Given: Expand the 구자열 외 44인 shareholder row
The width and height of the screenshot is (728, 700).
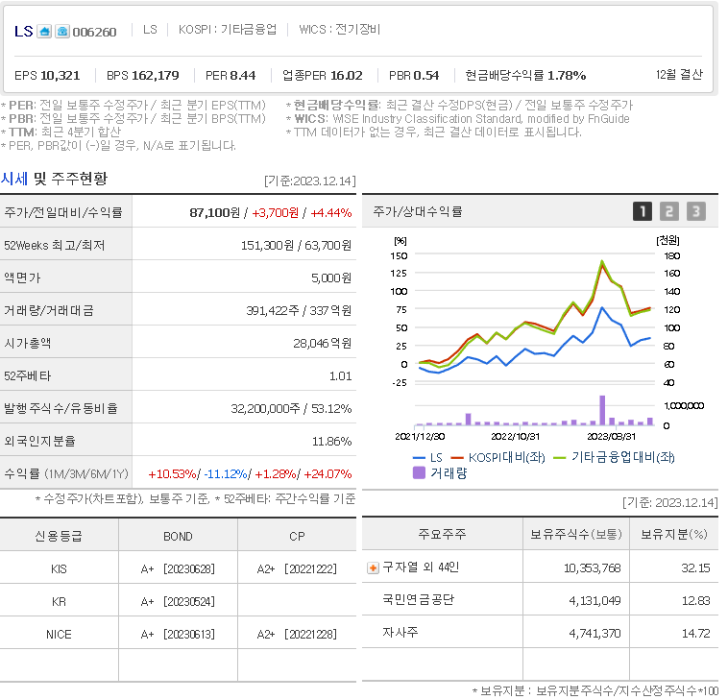Looking at the screenshot, I should (x=373, y=568).
